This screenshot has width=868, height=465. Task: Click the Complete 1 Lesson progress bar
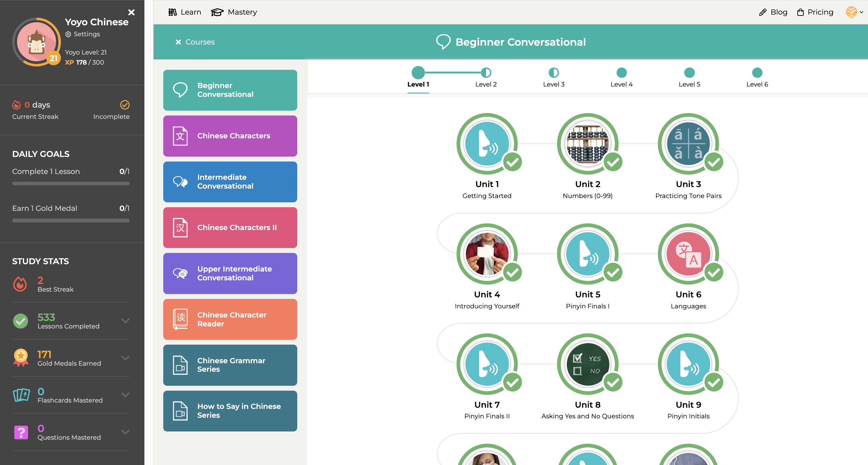tap(71, 183)
